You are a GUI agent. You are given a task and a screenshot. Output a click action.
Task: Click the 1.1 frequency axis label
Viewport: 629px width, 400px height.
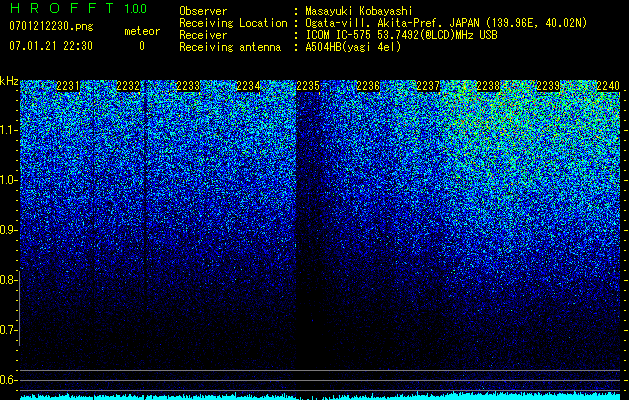(x=8, y=130)
